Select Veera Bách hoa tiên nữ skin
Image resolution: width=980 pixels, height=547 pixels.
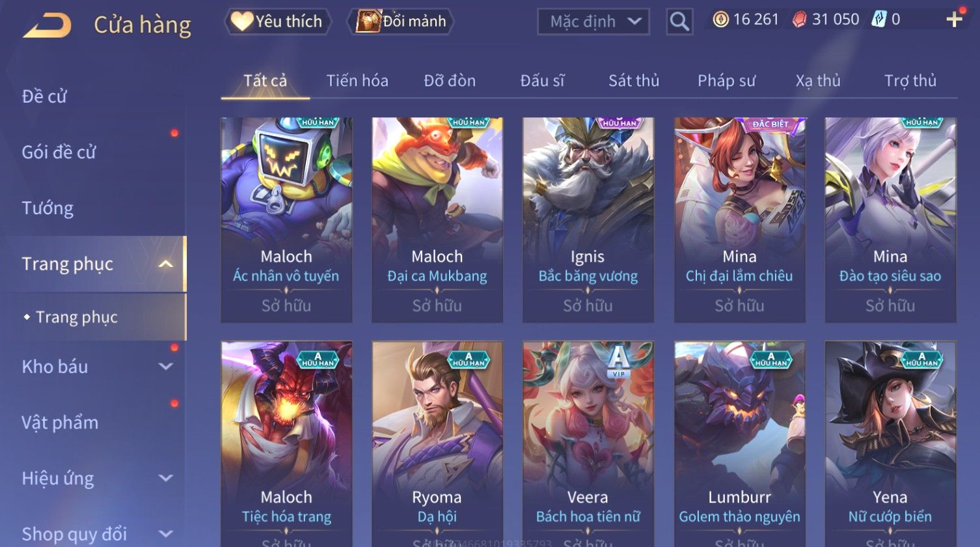click(x=588, y=444)
